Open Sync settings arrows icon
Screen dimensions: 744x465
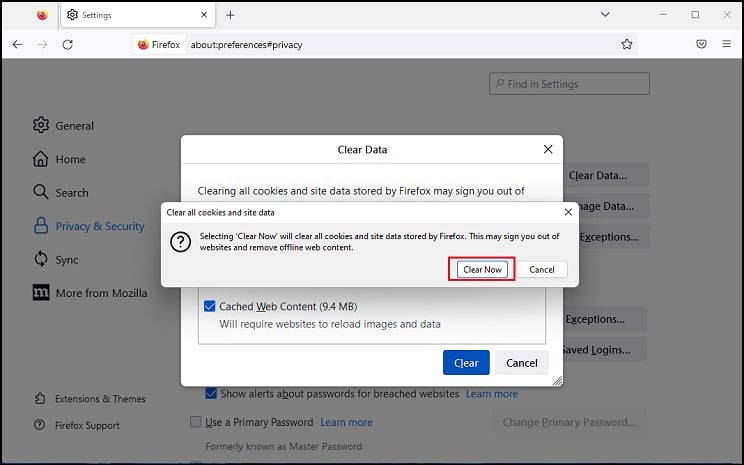pyautogui.click(x=41, y=259)
